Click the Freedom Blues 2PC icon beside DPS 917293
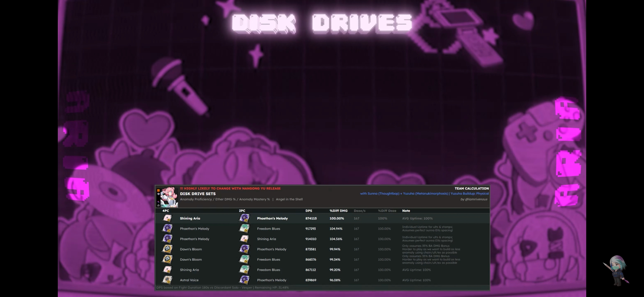 coord(244,229)
